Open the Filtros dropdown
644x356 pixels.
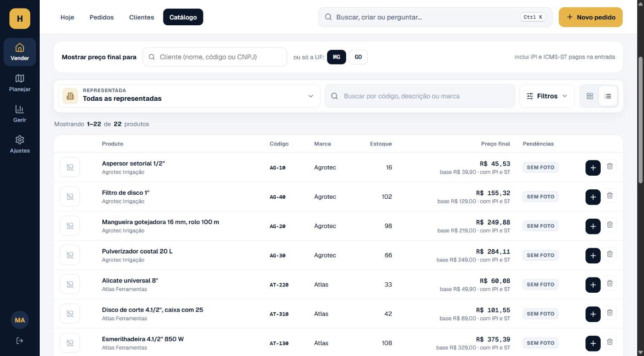pos(547,96)
